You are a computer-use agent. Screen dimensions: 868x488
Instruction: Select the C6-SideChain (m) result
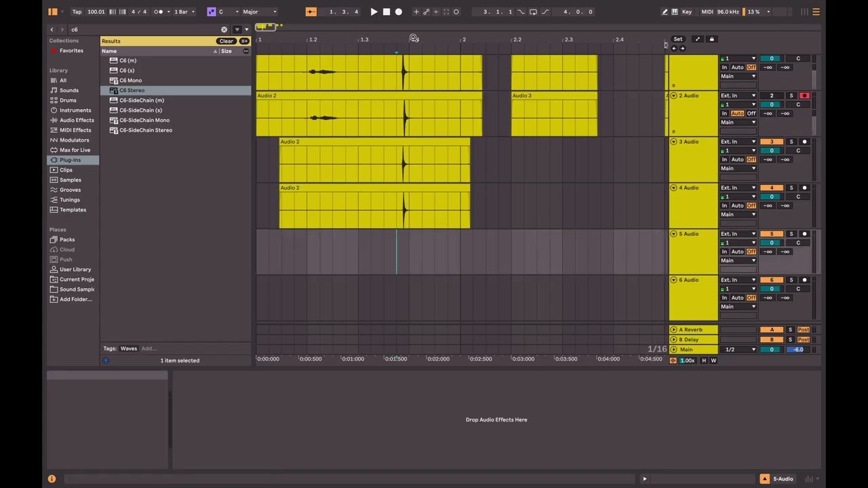142,100
